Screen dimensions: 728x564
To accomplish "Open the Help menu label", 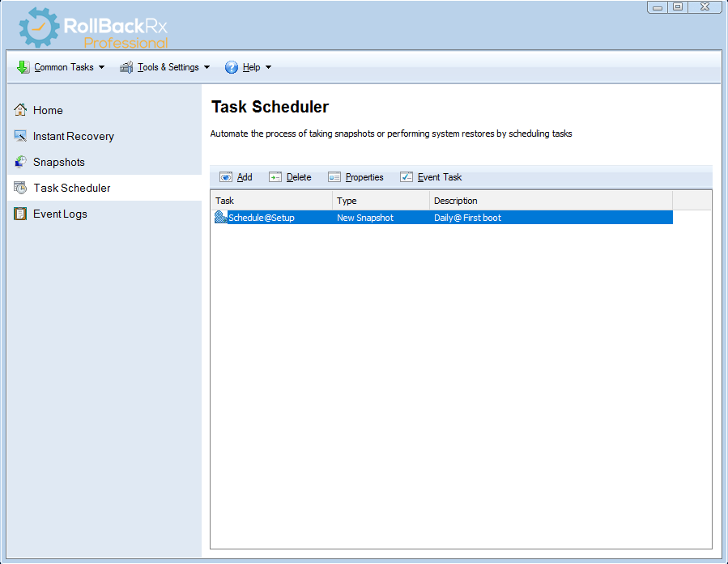I will (x=251, y=67).
